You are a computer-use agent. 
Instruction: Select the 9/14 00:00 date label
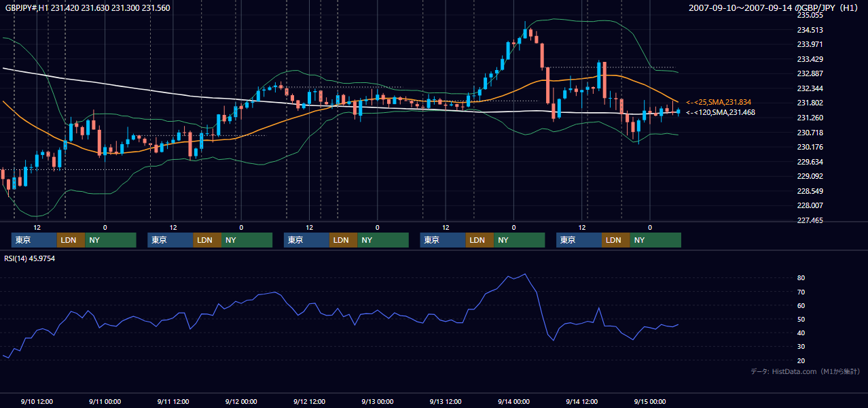coord(513,401)
